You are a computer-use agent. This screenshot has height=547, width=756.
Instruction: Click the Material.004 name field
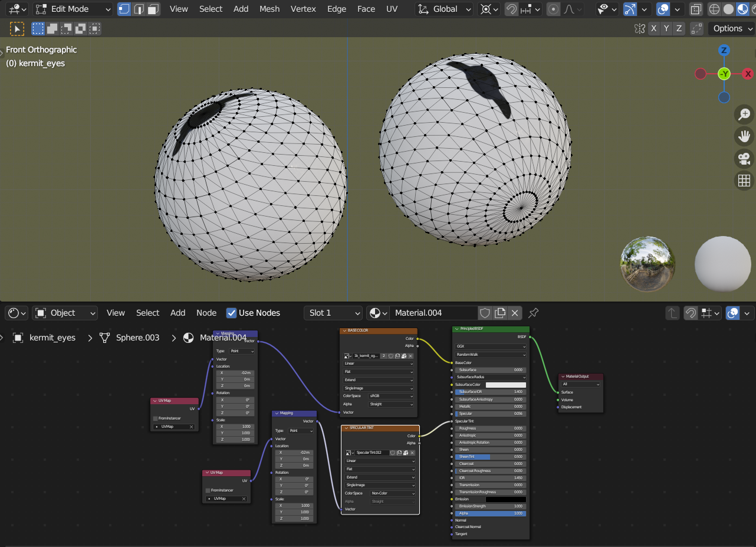(x=433, y=313)
